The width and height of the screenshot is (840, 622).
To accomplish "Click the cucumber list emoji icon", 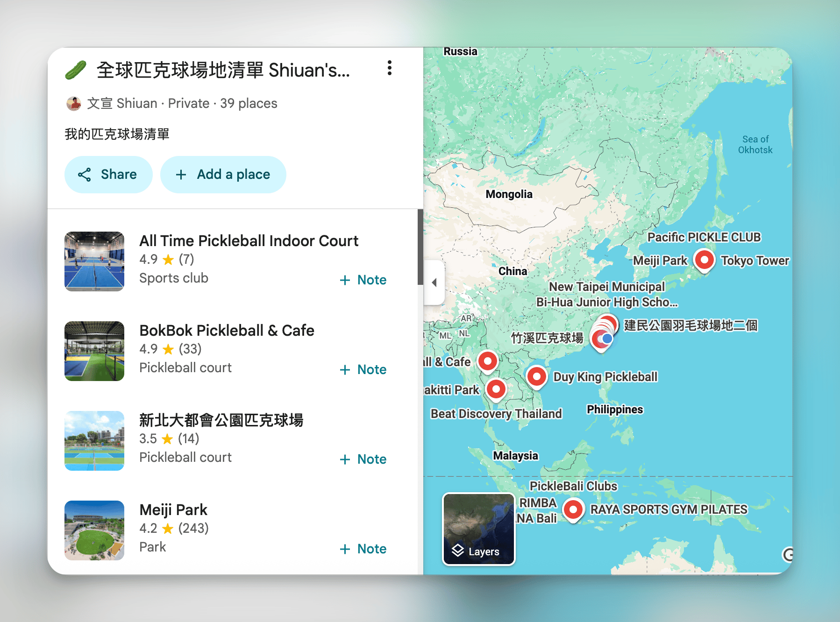I will [75, 70].
